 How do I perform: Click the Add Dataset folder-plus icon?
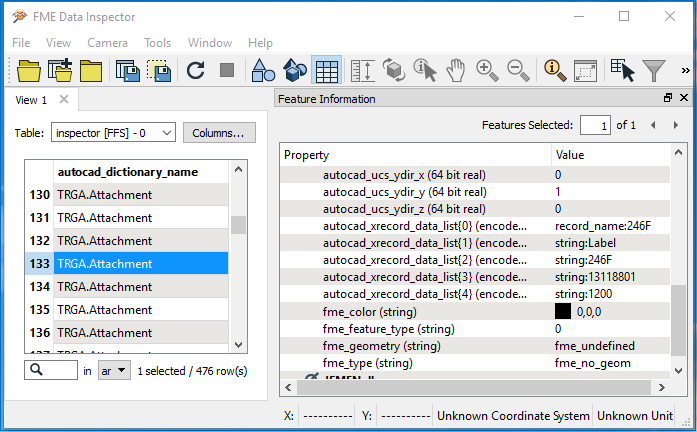(x=60, y=71)
